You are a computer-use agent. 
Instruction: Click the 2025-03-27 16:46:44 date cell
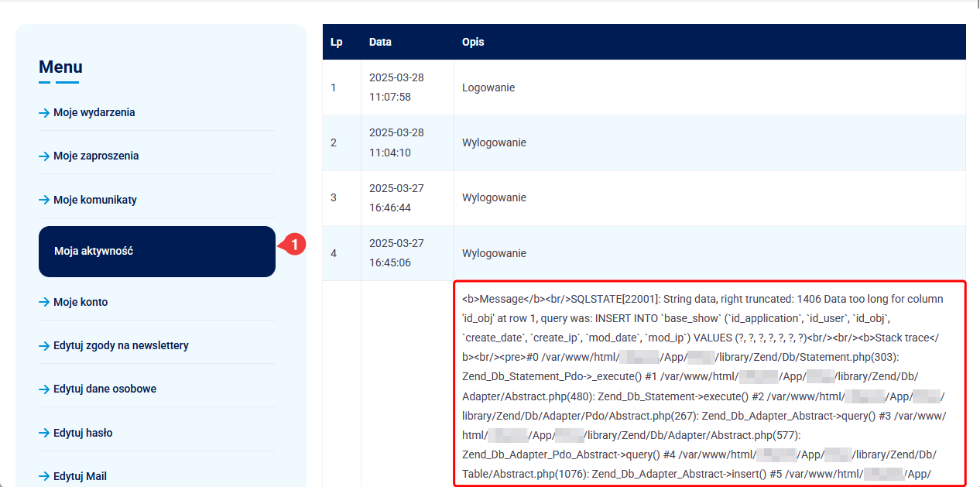[396, 198]
